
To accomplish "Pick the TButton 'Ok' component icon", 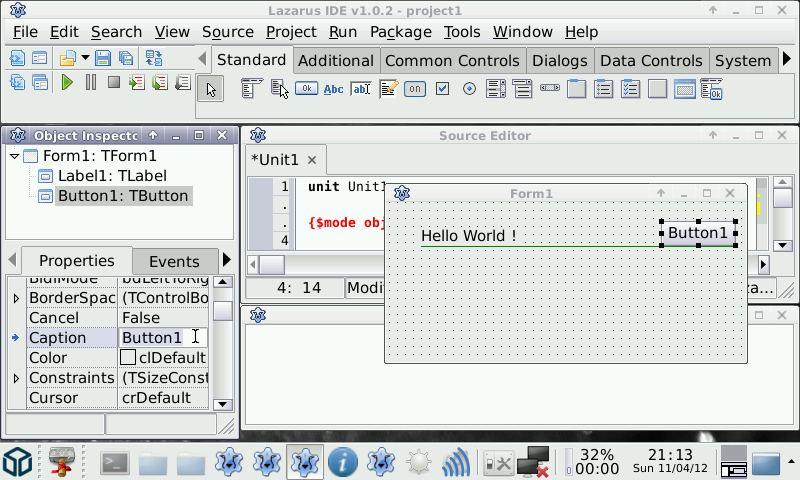I will (306, 89).
